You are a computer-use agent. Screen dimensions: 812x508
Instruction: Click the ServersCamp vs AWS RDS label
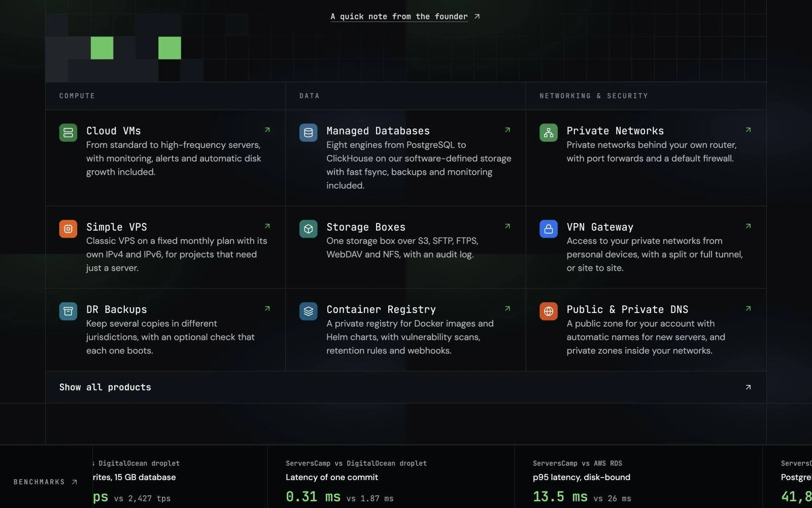(x=578, y=463)
